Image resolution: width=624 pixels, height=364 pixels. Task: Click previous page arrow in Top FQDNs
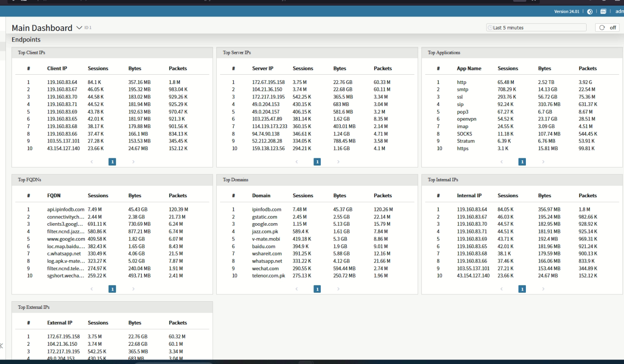tap(92, 289)
